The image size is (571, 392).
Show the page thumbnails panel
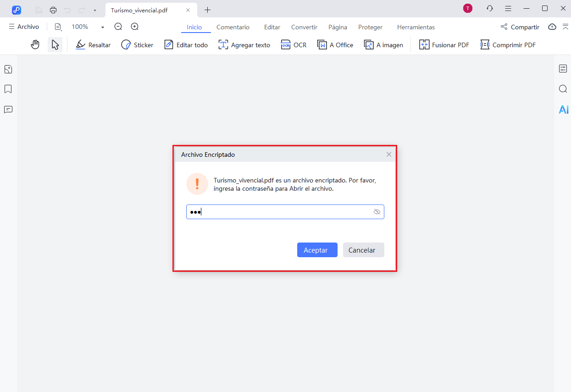pos(8,69)
